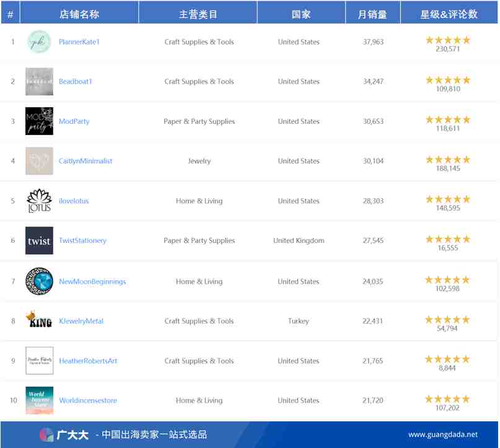Click the review count 230,571
Screen dimensions: 500x448
click(448, 49)
